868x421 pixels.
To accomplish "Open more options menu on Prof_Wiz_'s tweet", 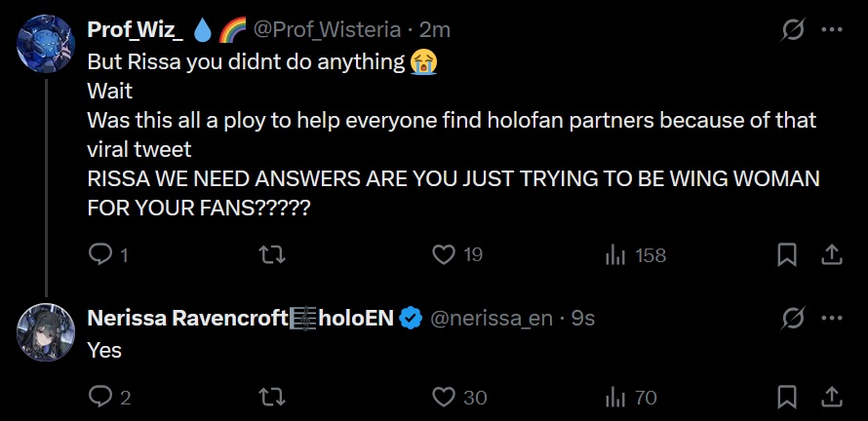I will click(832, 29).
